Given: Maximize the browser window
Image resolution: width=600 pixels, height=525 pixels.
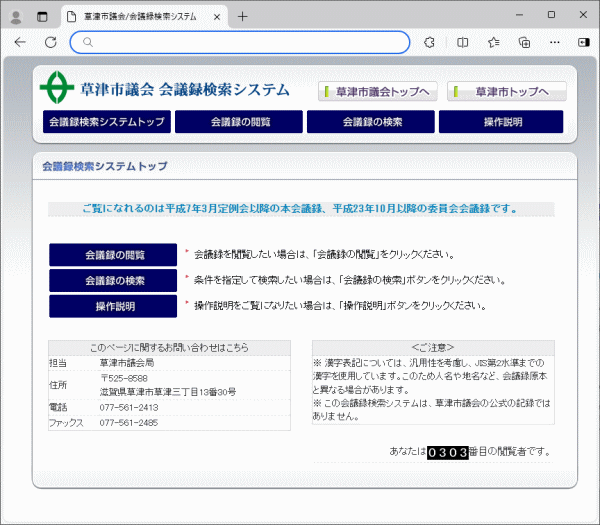Looking at the screenshot, I should pyautogui.click(x=551, y=15).
